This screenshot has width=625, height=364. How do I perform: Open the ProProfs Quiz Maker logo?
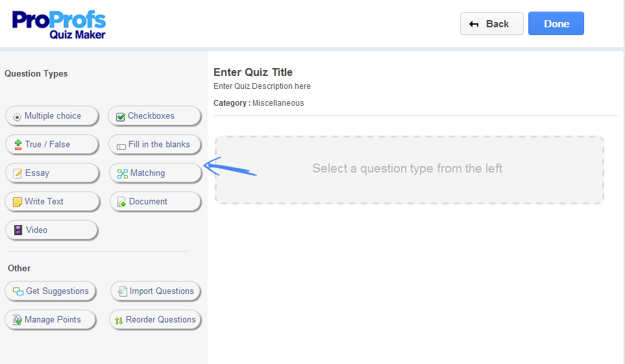[x=58, y=25]
